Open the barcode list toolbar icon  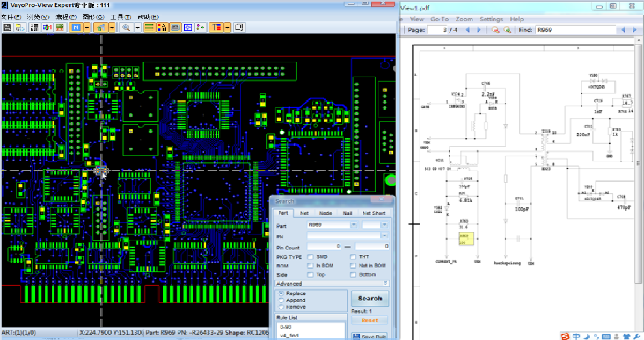[34, 27]
